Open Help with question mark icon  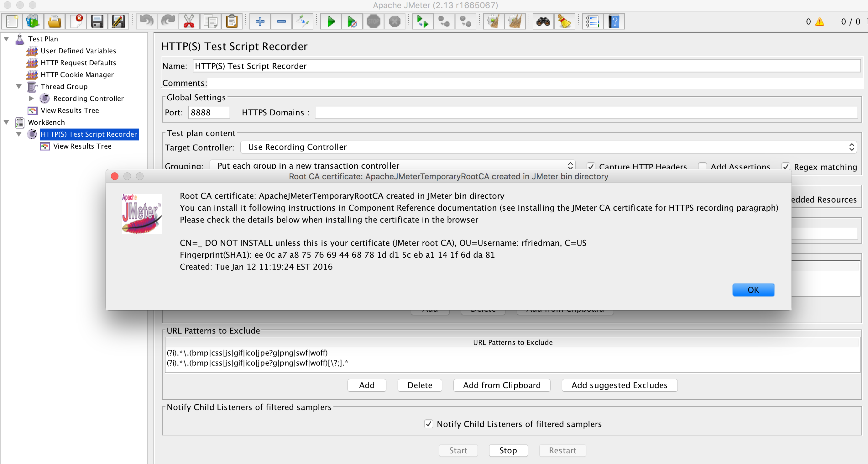(614, 21)
